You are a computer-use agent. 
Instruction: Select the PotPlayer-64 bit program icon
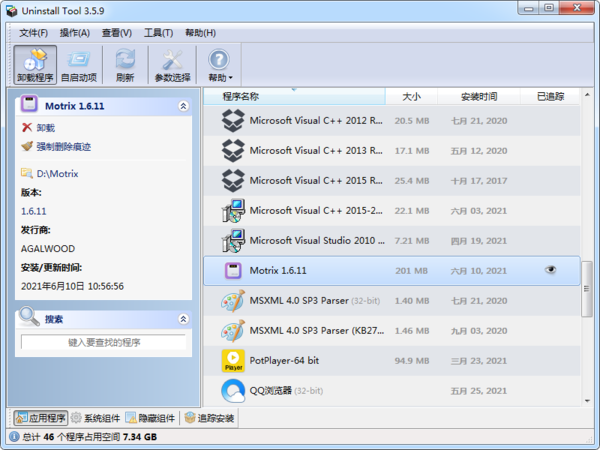tap(233, 360)
